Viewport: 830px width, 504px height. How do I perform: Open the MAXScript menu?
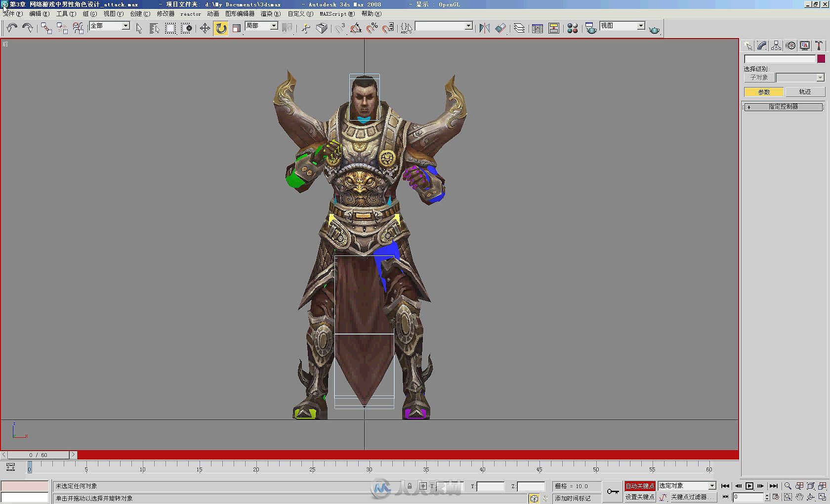[x=337, y=14]
